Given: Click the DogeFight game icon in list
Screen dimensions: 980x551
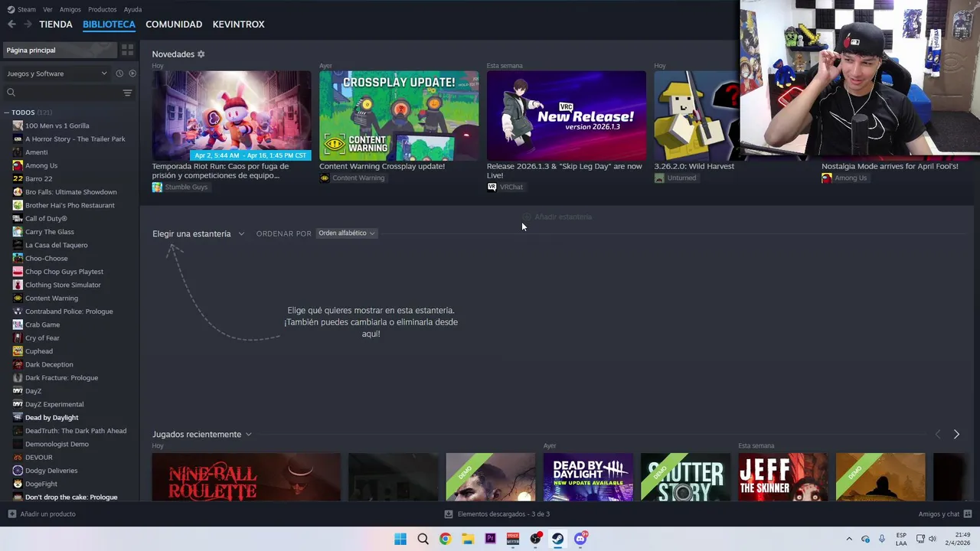Looking at the screenshot, I should point(18,484).
